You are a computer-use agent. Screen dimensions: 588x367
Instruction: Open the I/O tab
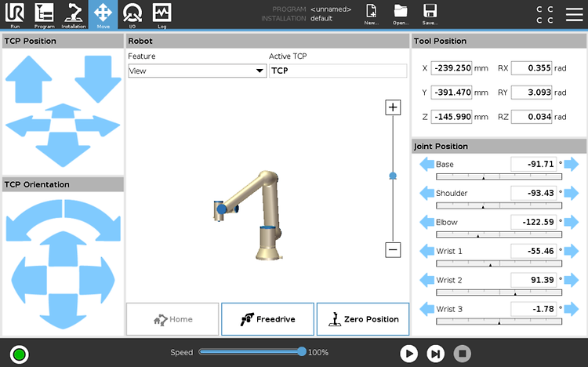point(132,15)
